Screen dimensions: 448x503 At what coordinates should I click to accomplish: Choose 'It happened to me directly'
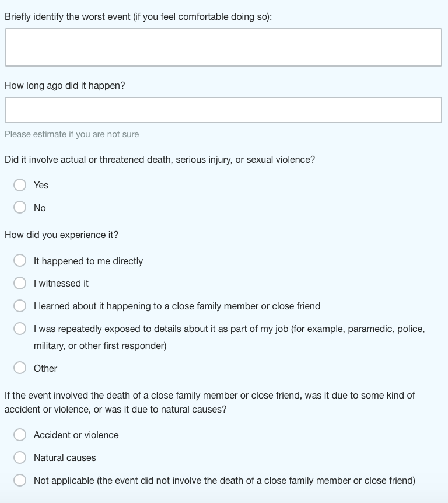pos(20,261)
